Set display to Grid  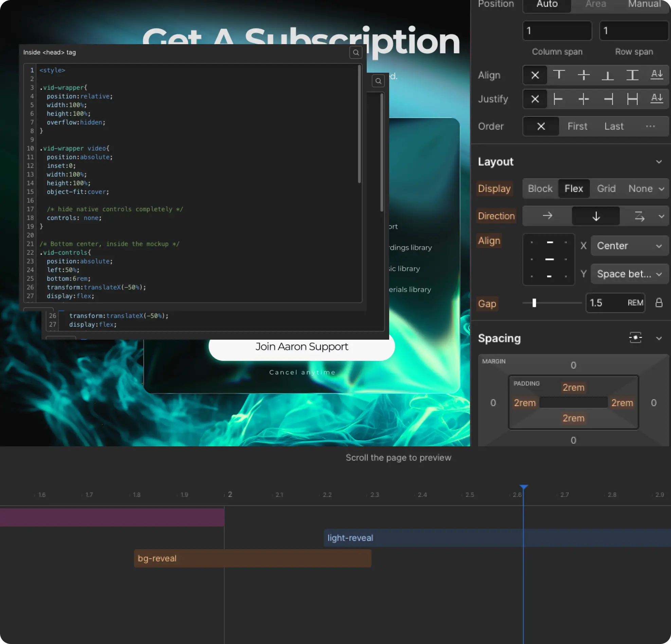[x=606, y=189]
